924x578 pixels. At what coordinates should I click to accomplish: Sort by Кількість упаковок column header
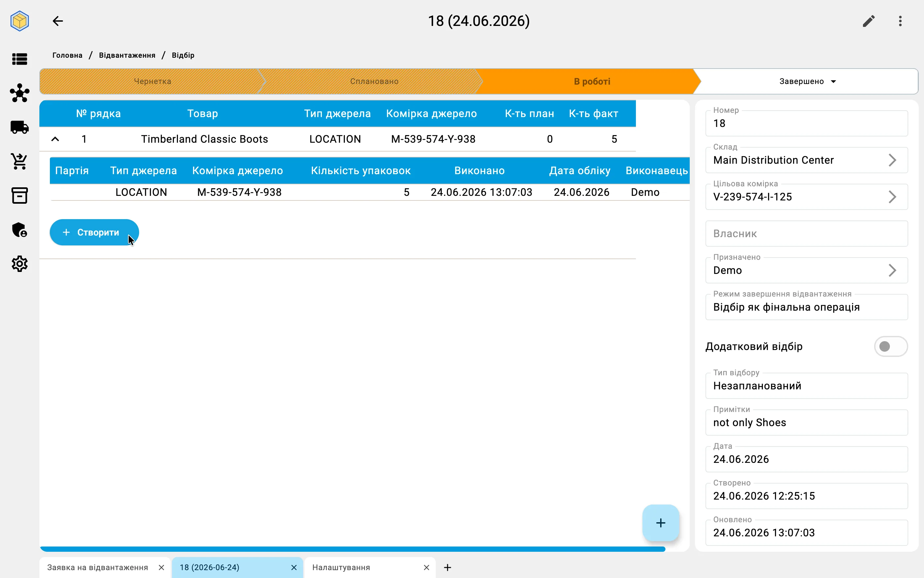pos(361,171)
